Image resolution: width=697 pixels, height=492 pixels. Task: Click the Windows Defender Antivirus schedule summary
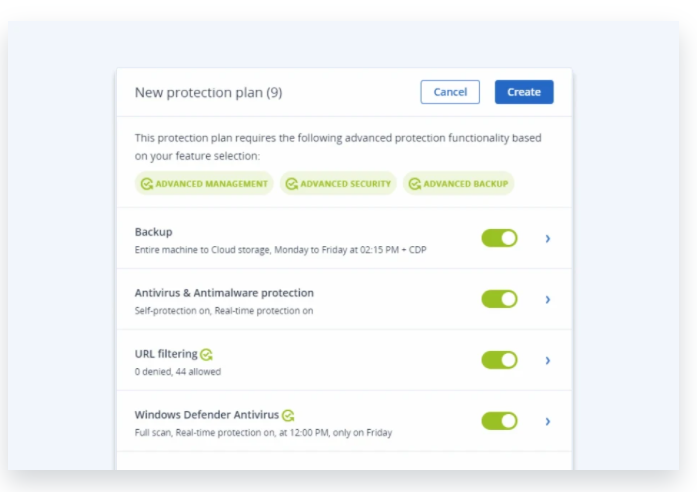click(263, 433)
